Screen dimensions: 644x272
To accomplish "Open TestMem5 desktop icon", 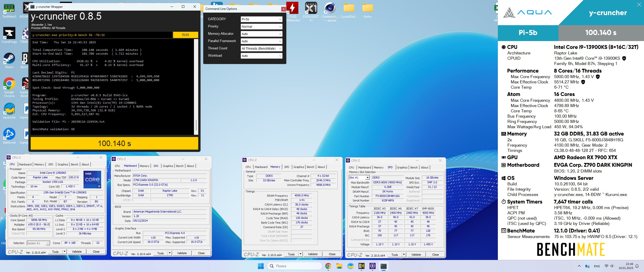I will (x=9, y=10).
